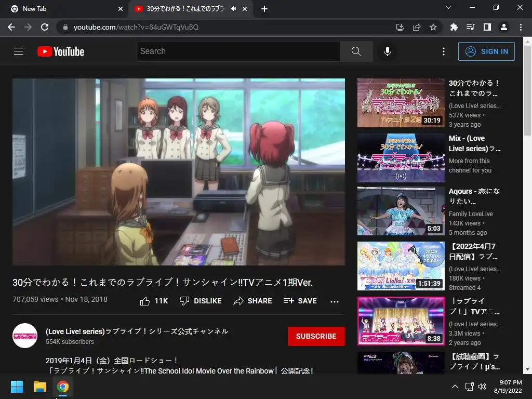Image resolution: width=532 pixels, height=399 pixels.
Task: Open Mix Love Live series playlist thumbnail
Action: click(x=401, y=158)
